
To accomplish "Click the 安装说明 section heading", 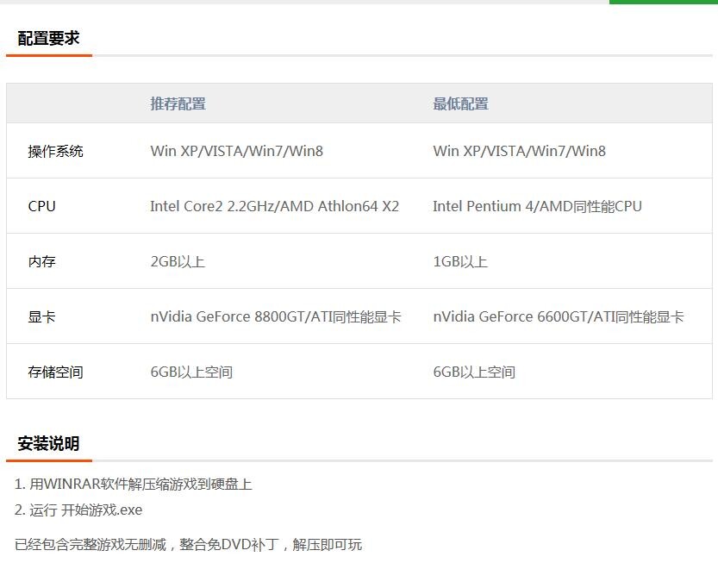I will [x=48, y=444].
